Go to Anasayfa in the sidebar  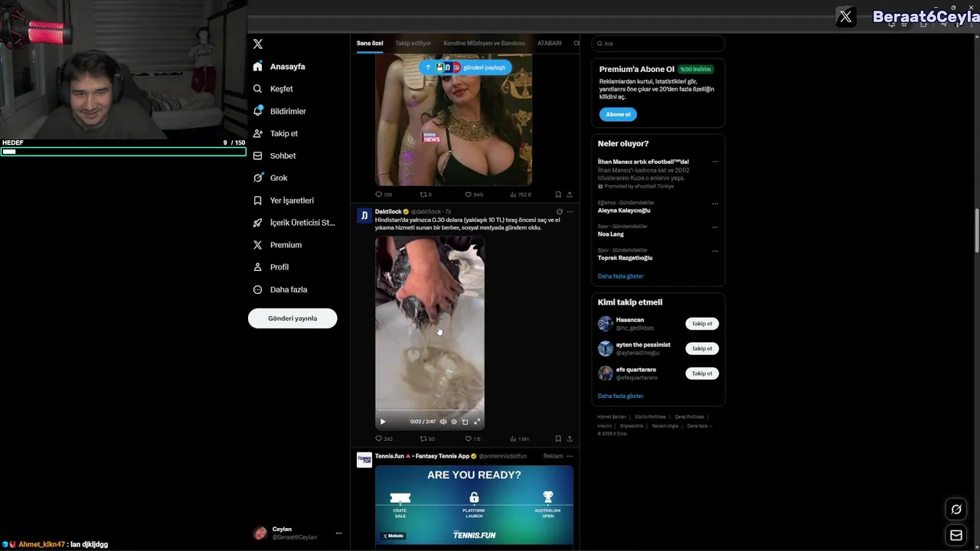280,67
